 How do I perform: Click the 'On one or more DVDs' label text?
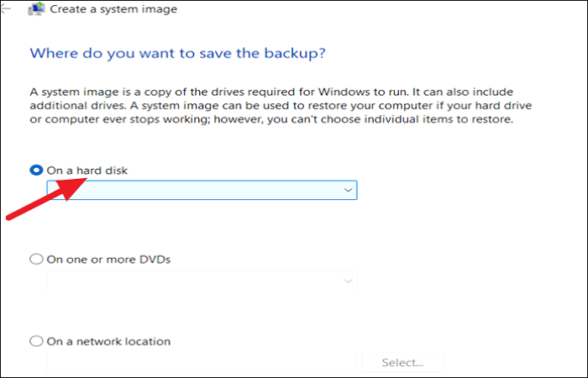[108, 260]
